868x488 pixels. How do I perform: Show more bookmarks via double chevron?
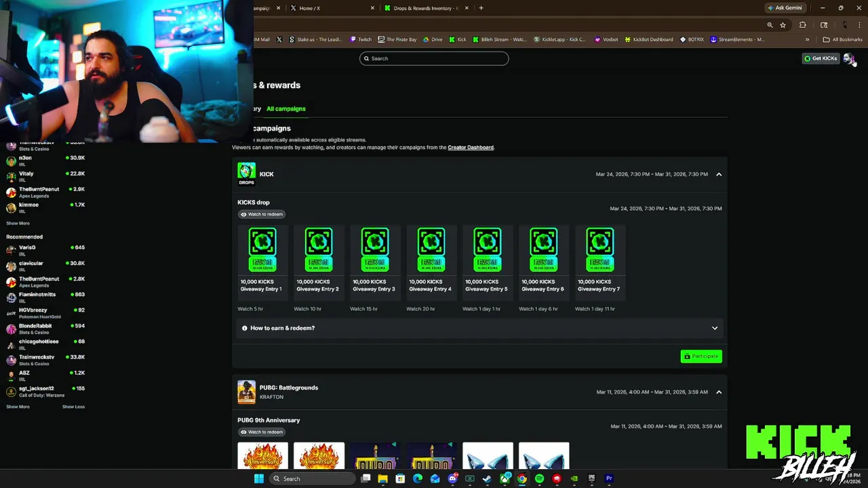(x=807, y=39)
